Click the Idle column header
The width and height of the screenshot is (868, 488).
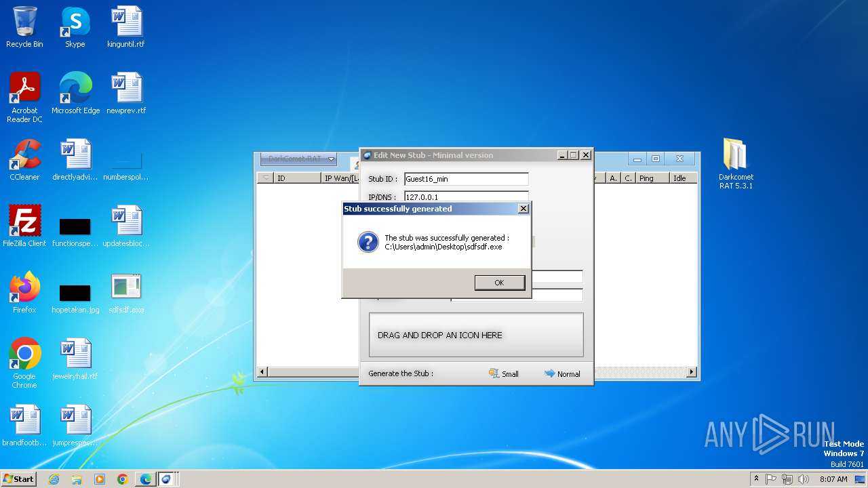pos(683,178)
